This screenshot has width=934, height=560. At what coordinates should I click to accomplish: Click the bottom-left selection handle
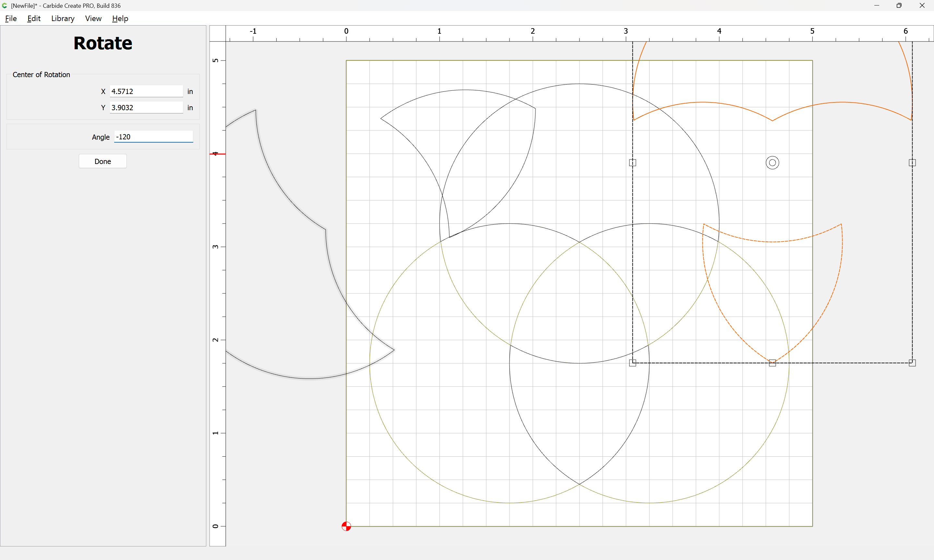pyautogui.click(x=632, y=363)
